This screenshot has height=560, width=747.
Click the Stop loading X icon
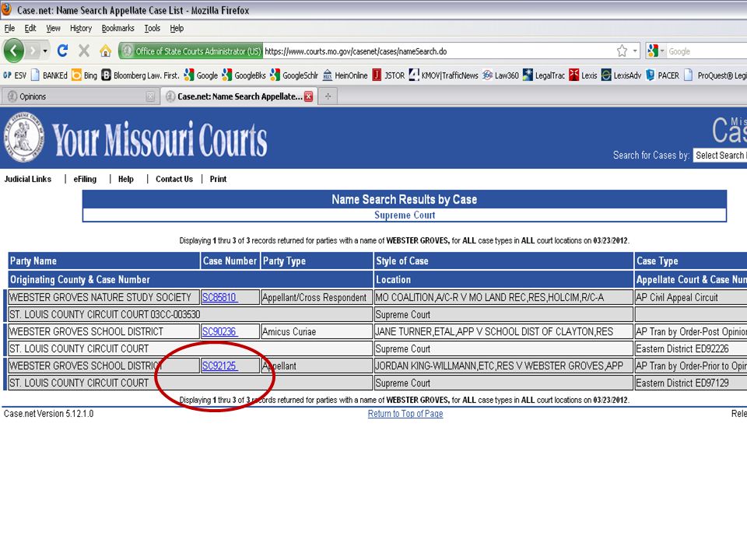pos(84,51)
